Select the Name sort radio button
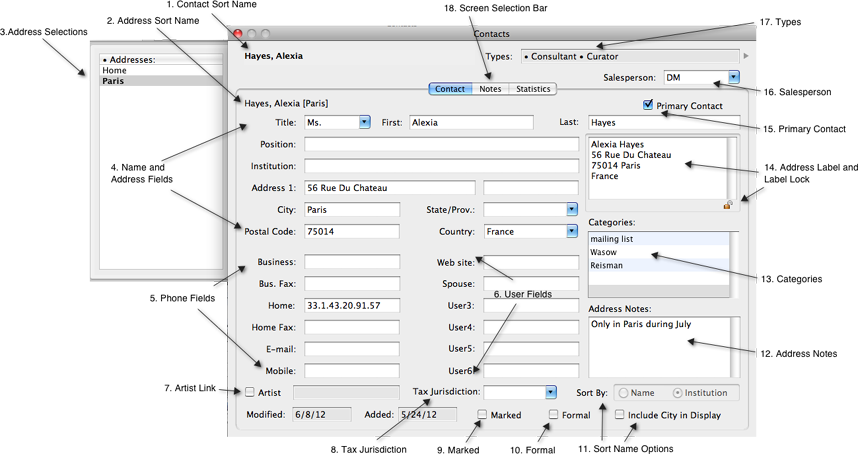 tap(624, 393)
